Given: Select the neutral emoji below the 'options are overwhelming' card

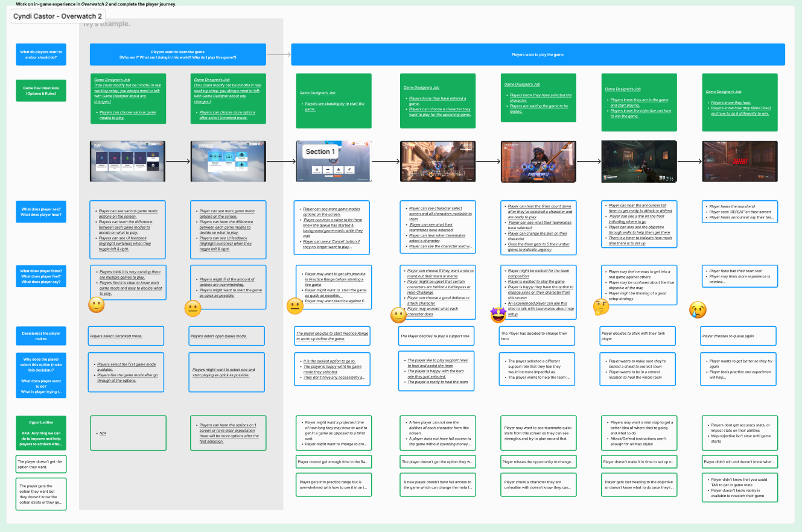Looking at the screenshot, I should [x=193, y=309].
